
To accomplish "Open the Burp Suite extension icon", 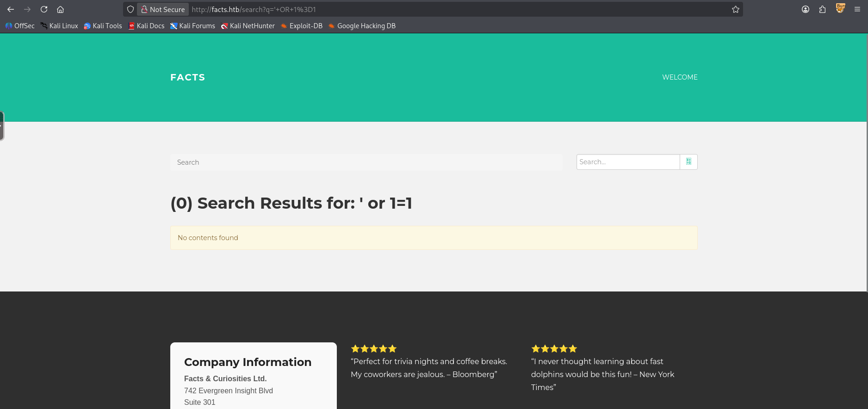I will [x=840, y=8].
